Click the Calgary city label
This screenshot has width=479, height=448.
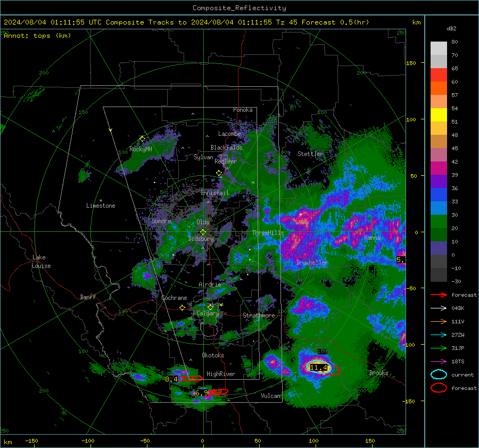208,313
